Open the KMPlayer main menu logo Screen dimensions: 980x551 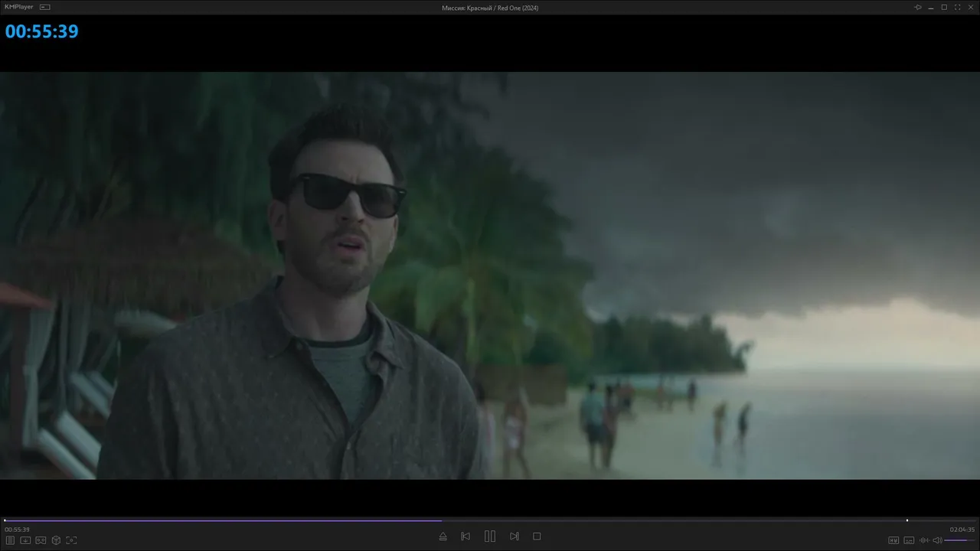pos(19,7)
